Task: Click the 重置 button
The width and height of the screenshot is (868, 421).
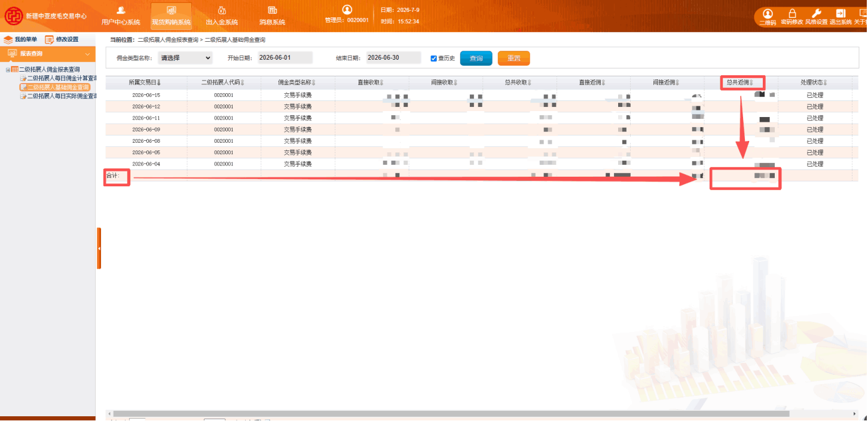Action: click(514, 58)
